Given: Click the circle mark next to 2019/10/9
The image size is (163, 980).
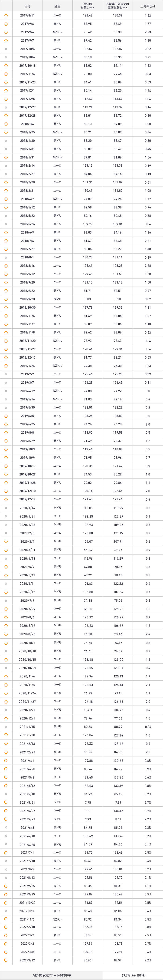Looking at the screenshot, I should pos(6,458).
